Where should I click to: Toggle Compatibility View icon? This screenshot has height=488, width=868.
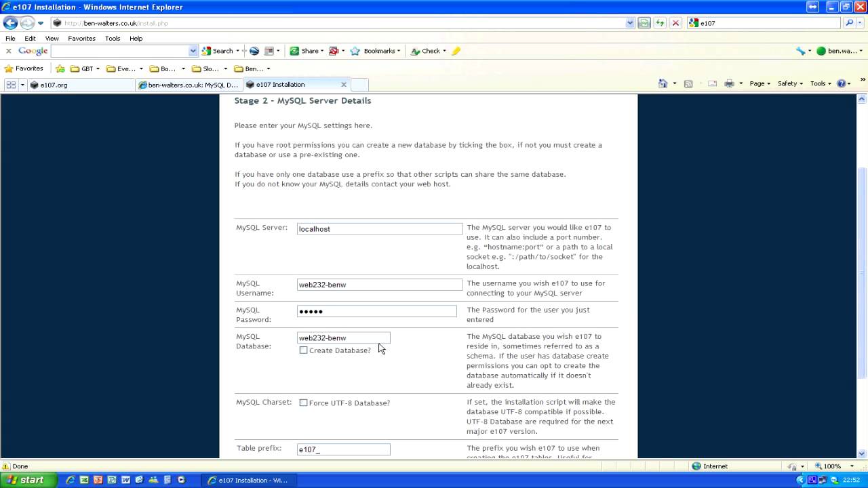[x=644, y=23]
